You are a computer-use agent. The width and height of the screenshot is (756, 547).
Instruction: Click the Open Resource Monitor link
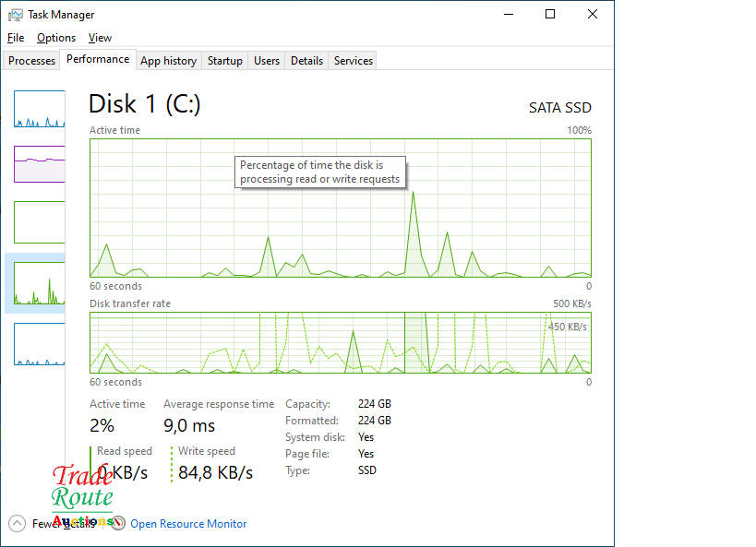tap(188, 524)
